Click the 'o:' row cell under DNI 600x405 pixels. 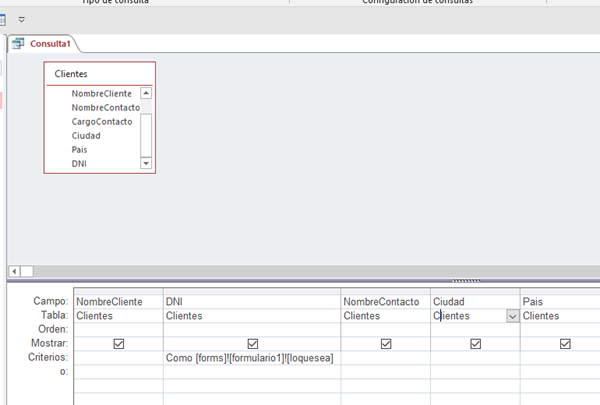[x=252, y=372]
